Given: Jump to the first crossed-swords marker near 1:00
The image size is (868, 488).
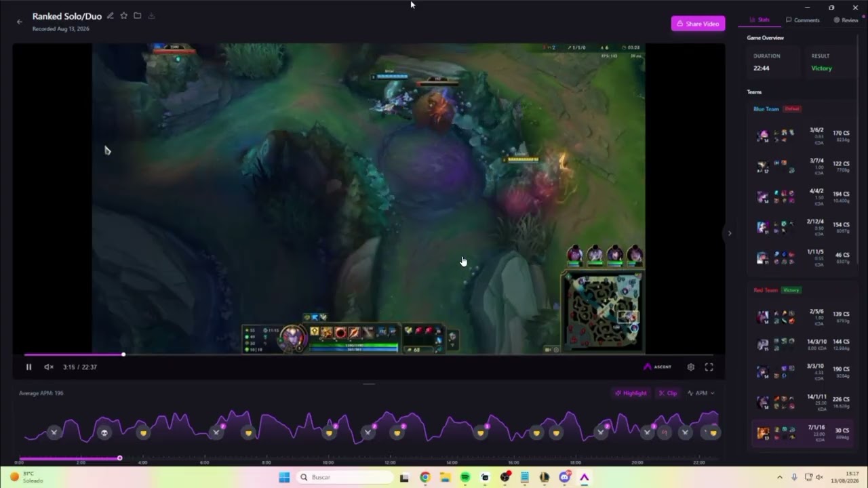Looking at the screenshot, I should click(54, 432).
